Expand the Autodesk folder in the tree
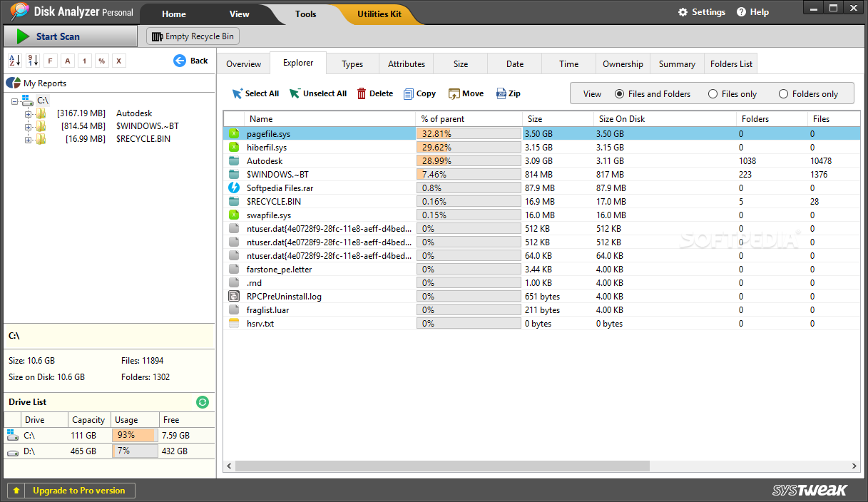This screenshot has height=502, width=868. tap(29, 113)
